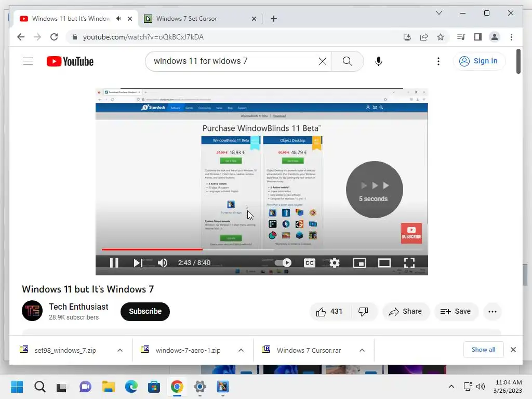Screen dimensions: 532x399
Task: Open YouTube settings three-dot menu
Action: pos(438,61)
